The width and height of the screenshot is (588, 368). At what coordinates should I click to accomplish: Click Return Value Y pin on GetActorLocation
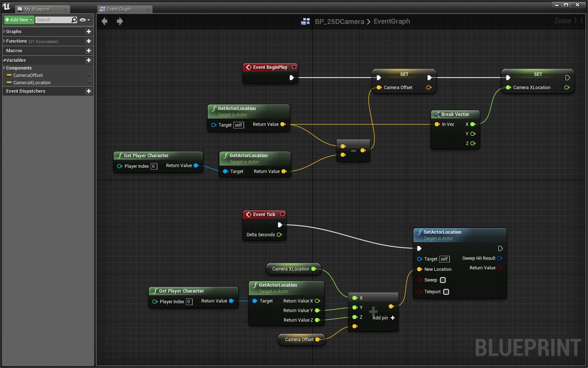coord(318,311)
